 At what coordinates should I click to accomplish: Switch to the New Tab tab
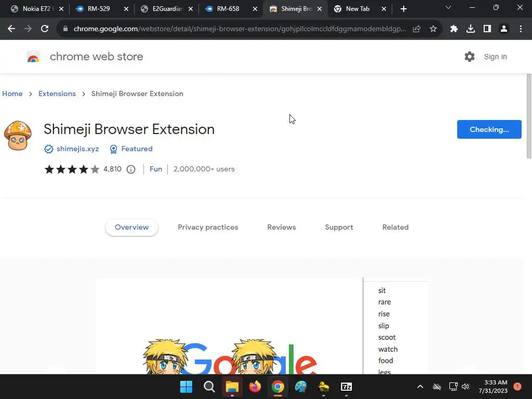click(x=356, y=9)
